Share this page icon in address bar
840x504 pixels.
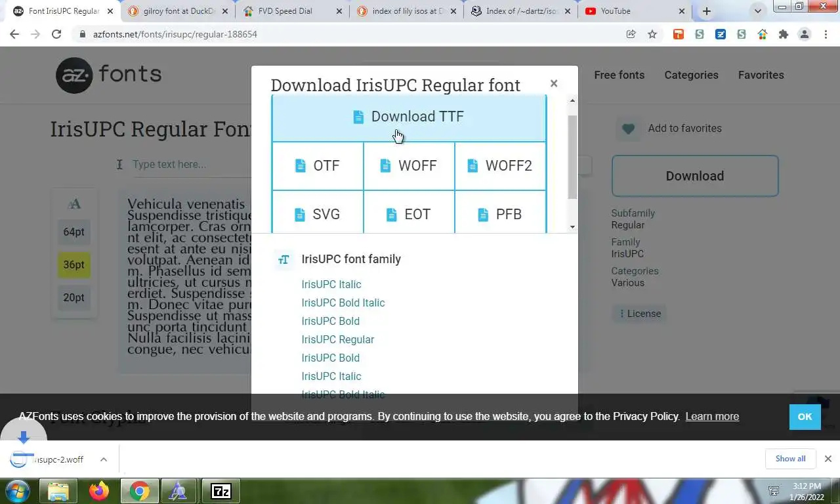click(x=631, y=34)
